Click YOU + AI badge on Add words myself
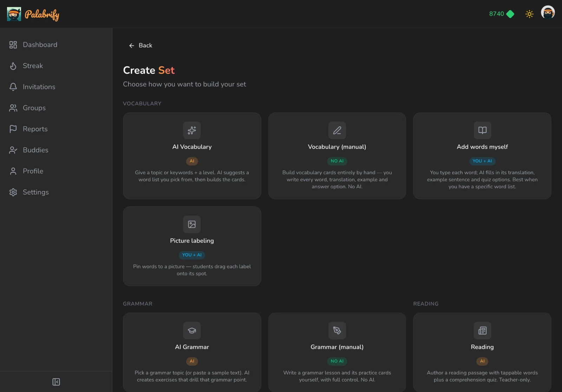 point(482,161)
